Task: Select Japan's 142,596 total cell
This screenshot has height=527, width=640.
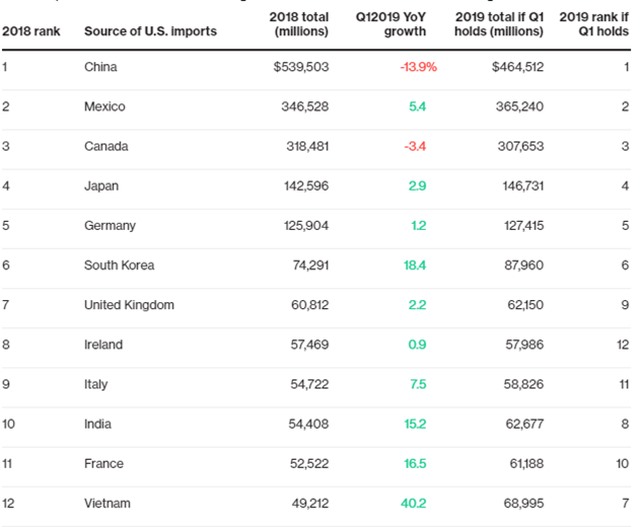Action: click(x=306, y=186)
